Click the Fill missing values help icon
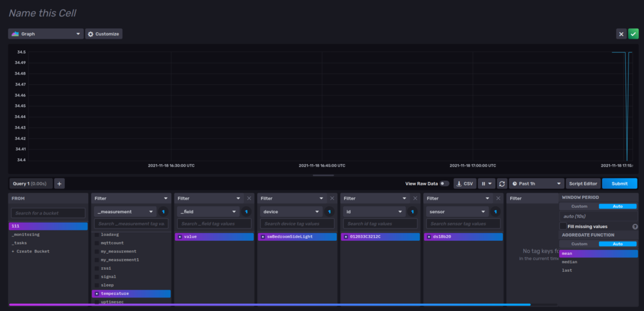 pos(635,227)
